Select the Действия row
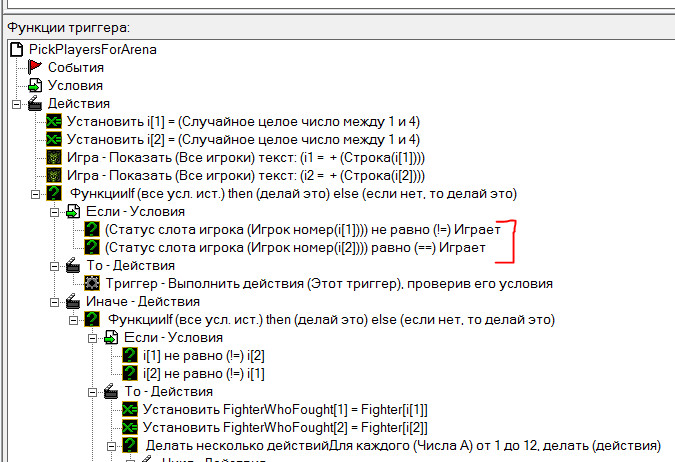Image resolution: width=675 pixels, height=462 pixels. click(x=79, y=103)
